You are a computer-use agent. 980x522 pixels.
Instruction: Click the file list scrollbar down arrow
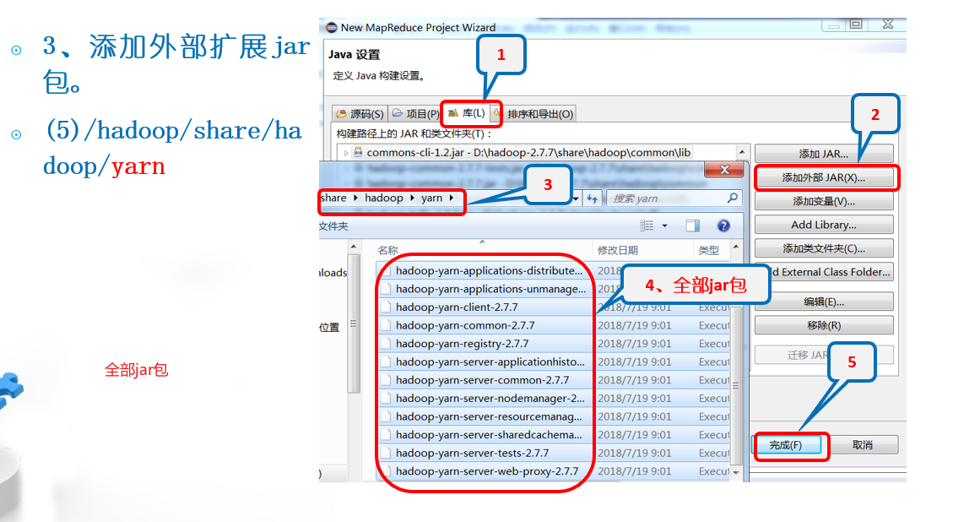[x=735, y=473]
